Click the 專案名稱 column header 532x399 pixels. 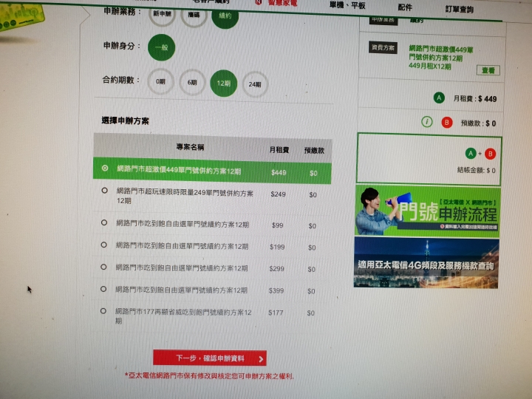click(190, 147)
